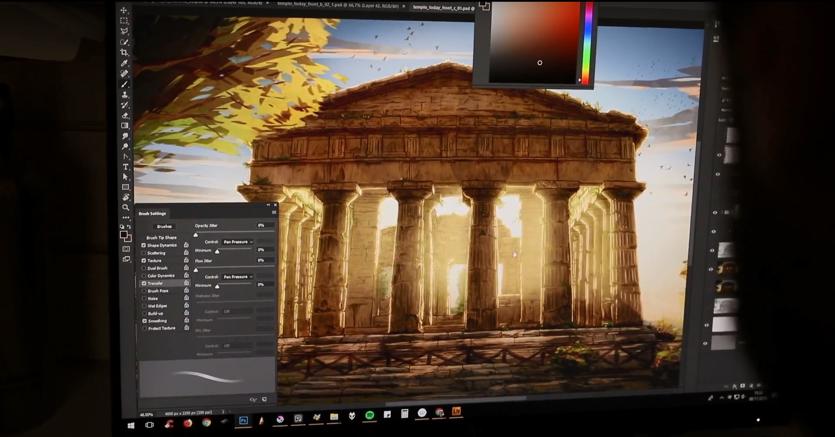Screen dimensions: 835x437
Task: Open Google Chrome from the taskbar
Action: (x=206, y=423)
